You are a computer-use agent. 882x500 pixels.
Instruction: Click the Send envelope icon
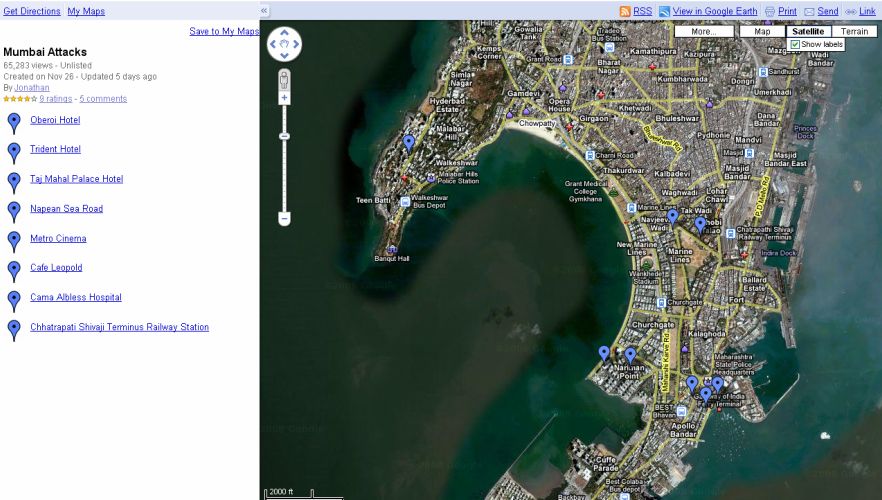[x=809, y=11]
